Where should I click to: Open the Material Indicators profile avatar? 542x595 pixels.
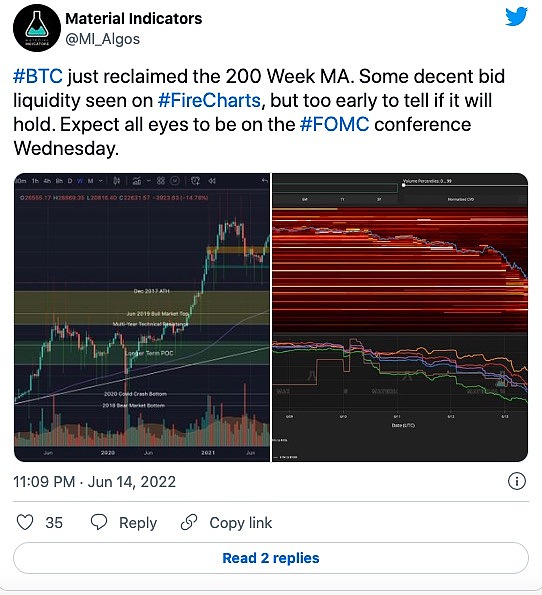click(37, 27)
